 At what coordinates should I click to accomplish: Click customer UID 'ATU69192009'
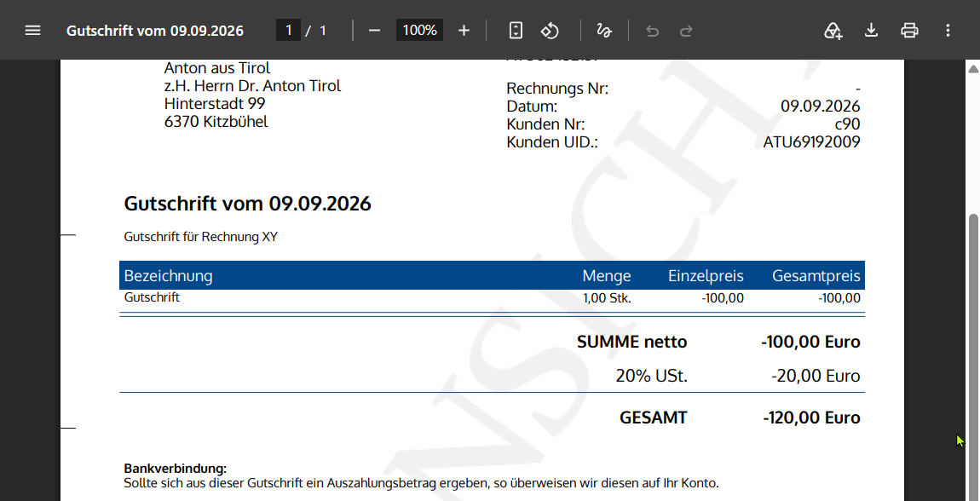point(812,141)
